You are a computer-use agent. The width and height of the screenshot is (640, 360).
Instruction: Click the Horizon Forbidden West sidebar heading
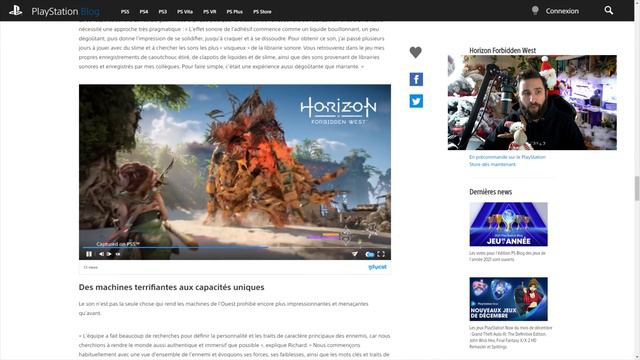502,51
